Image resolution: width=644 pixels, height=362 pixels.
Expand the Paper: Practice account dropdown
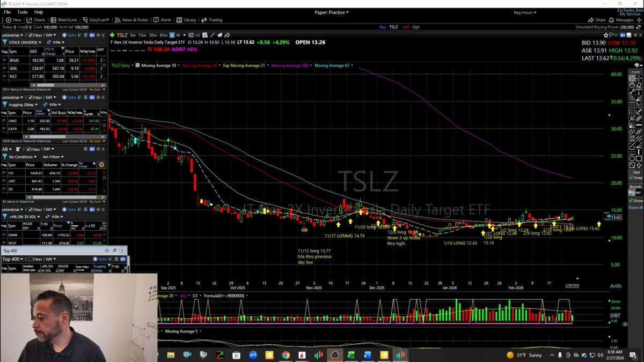[331, 12]
